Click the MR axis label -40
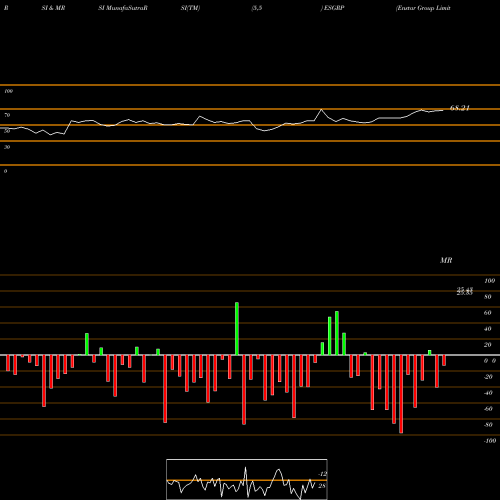 pyautogui.click(x=488, y=393)
